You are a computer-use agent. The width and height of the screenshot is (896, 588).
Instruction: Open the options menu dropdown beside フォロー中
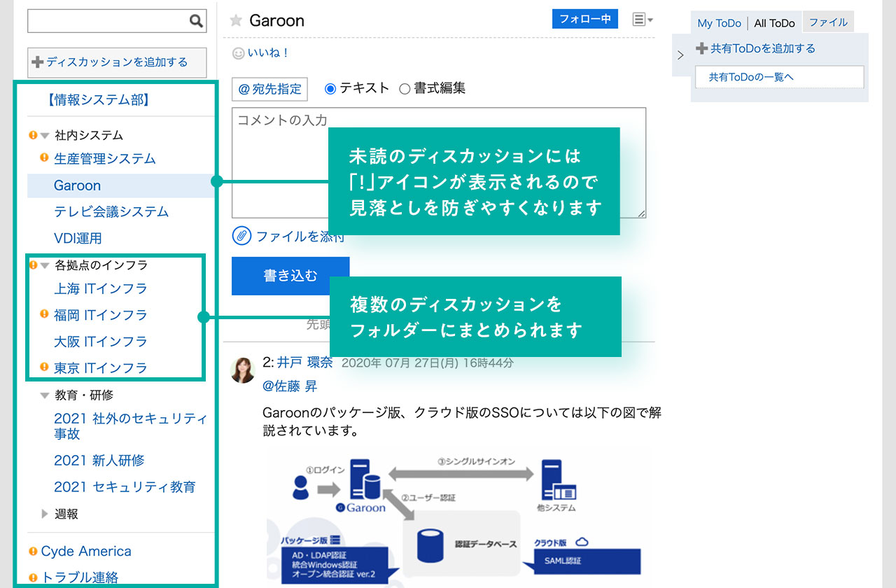[x=643, y=20]
